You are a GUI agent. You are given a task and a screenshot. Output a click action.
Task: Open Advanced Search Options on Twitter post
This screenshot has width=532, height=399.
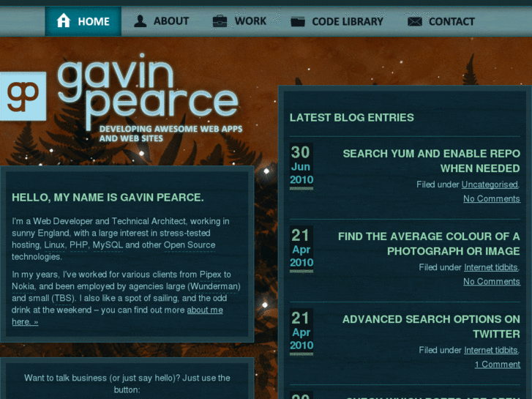(x=431, y=327)
